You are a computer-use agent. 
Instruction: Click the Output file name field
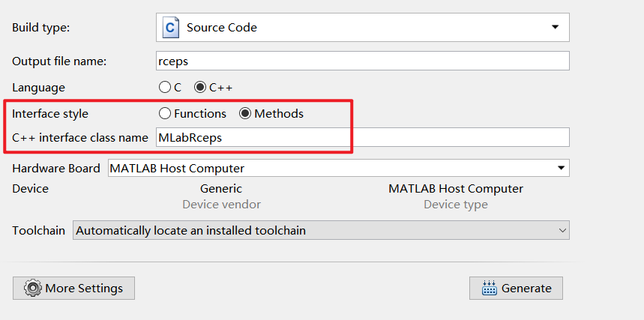click(361, 61)
